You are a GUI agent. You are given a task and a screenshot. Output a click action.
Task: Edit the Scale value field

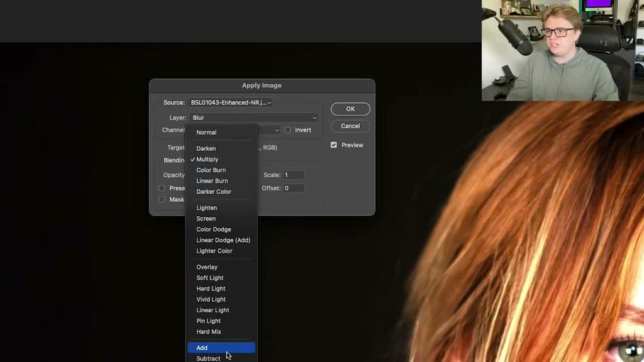[294, 175]
